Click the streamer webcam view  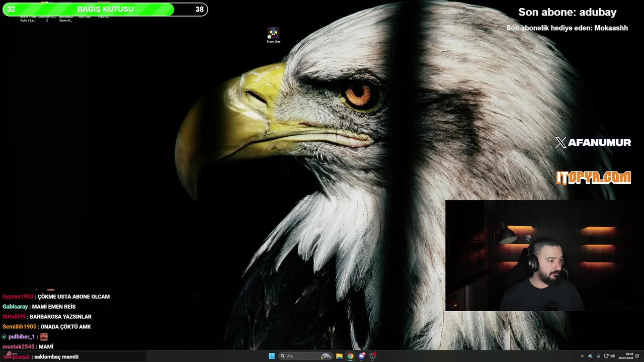pos(544,255)
